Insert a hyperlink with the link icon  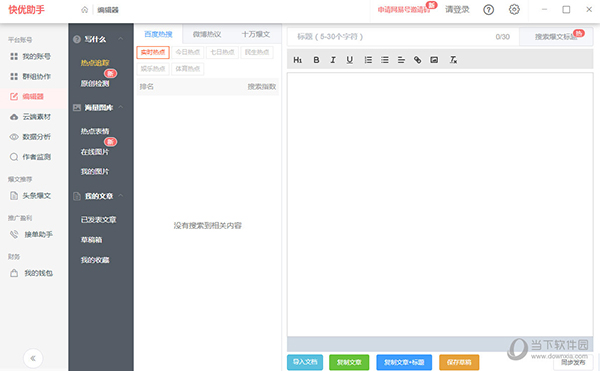click(x=417, y=60)
